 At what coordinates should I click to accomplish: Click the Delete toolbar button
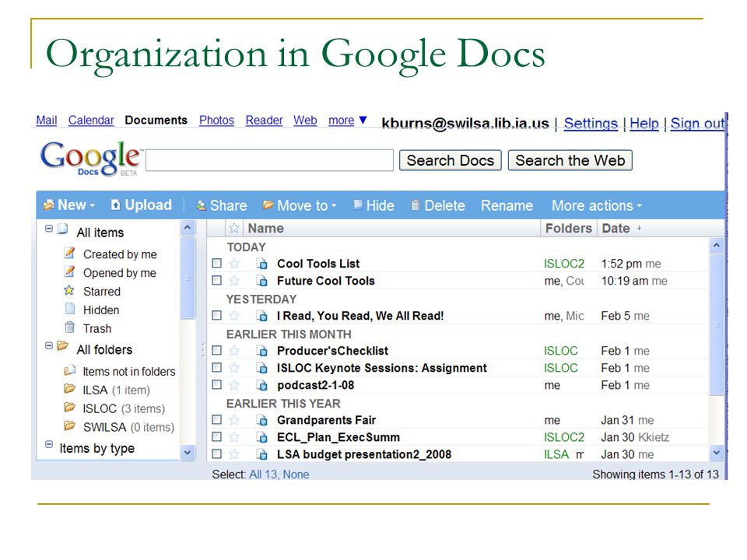point(438,205)
